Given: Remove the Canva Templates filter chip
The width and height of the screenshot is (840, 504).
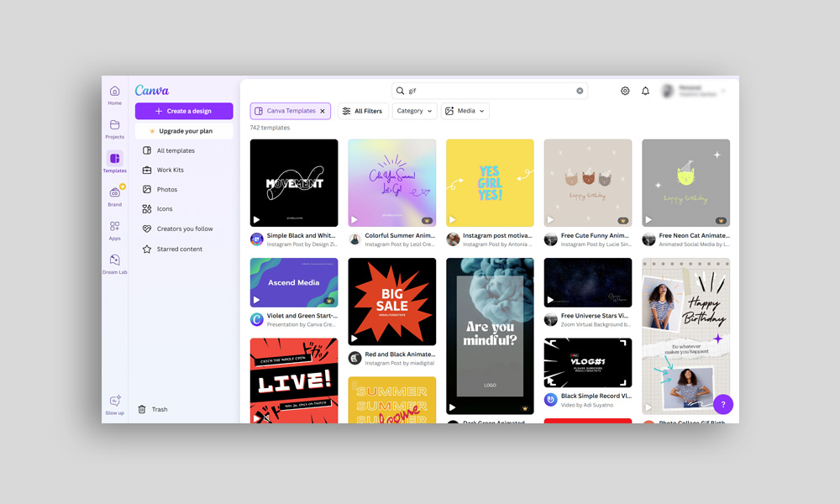Looking at the screenshot, I should pyautogui.click(x=323, y=111).
